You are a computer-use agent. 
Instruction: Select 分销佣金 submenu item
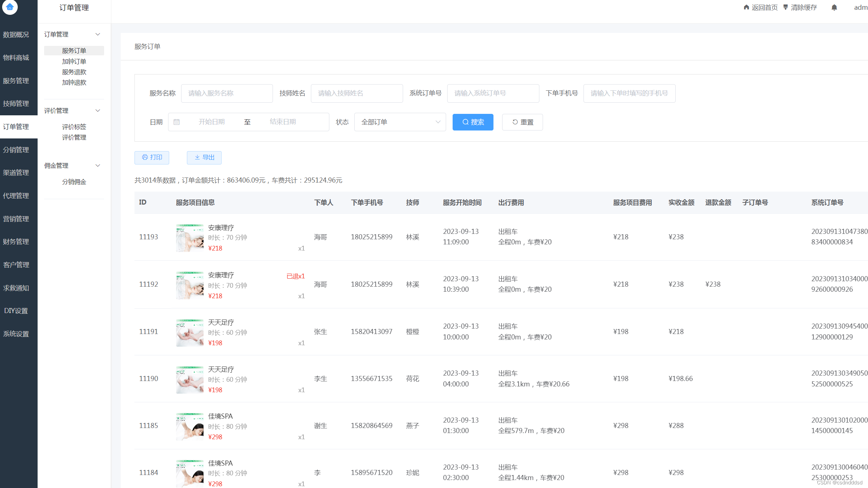[x=74, y=182]
